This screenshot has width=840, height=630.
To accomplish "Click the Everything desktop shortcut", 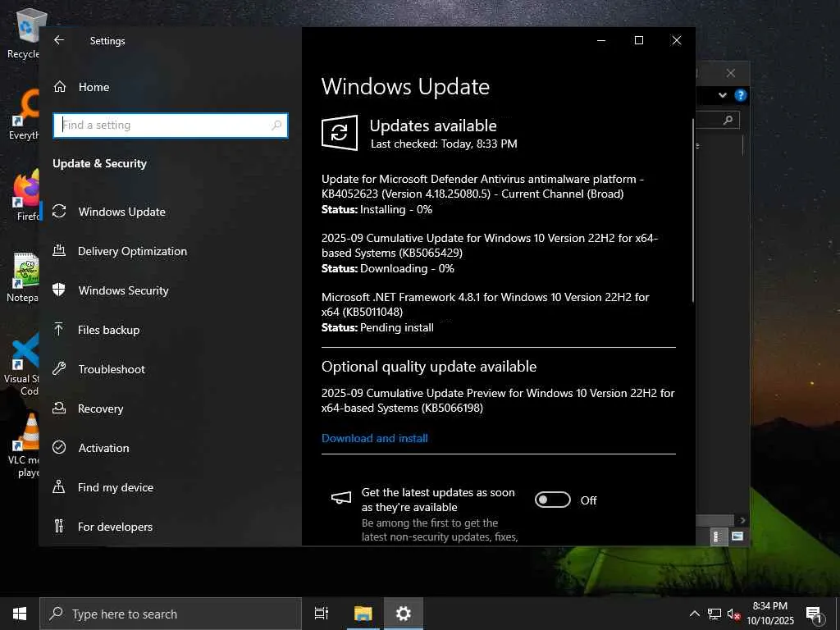I will [24, 113].
